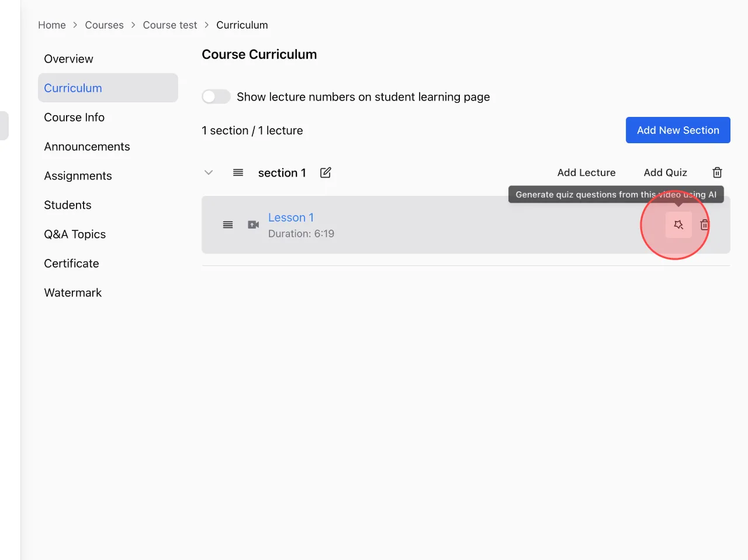Open the Lesson 1 lecture link
Image resolution: width=748 pixels, height=560 pixels.
(x=291, y=217)
